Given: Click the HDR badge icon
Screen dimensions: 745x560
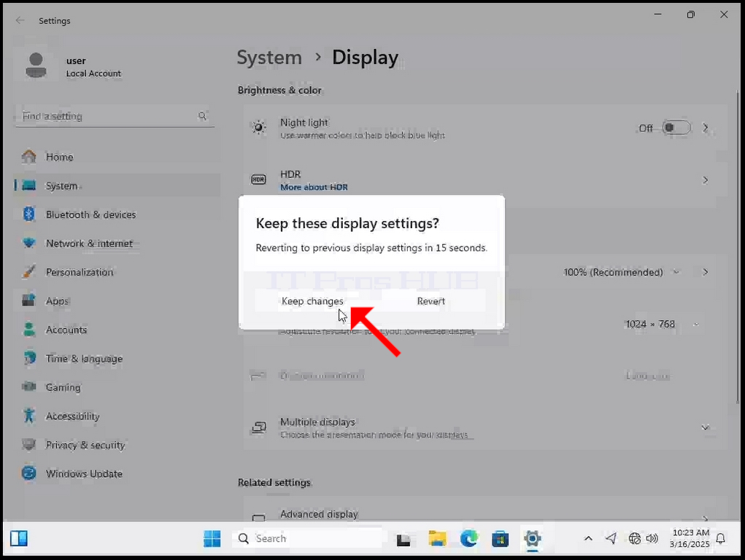Looking at the screenshot, I should (x=258, y=179).
